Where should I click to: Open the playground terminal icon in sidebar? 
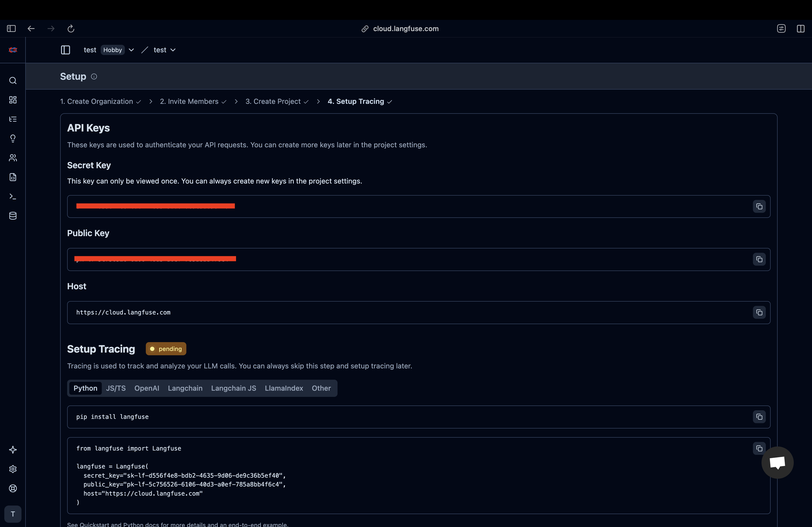click(13, 196)
